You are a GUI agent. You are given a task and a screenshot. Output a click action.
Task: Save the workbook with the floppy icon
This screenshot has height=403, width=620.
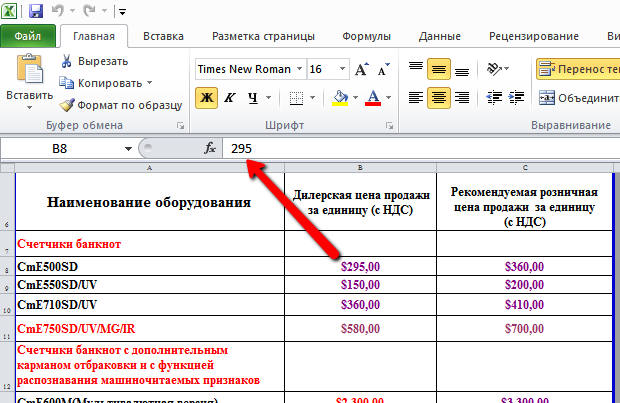(x=36, y=11)
